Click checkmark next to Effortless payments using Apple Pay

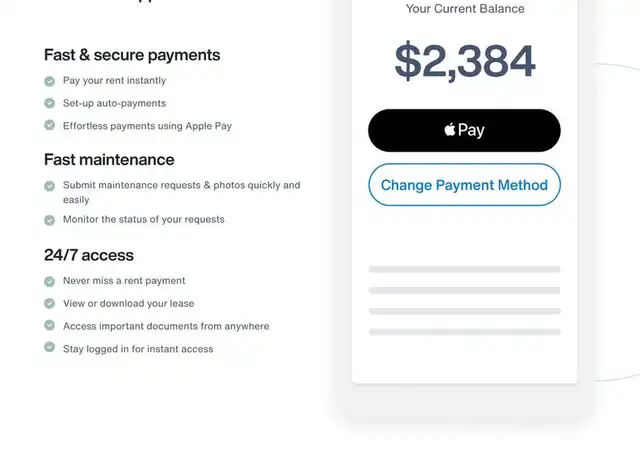pyautogui.click(x=49, y=124)
